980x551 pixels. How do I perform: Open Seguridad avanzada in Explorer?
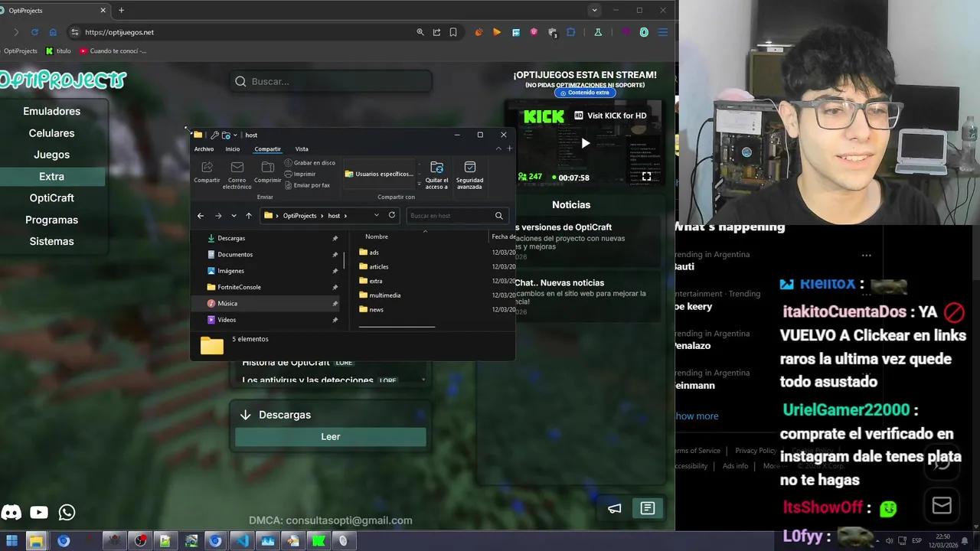[x=469, y=174]
